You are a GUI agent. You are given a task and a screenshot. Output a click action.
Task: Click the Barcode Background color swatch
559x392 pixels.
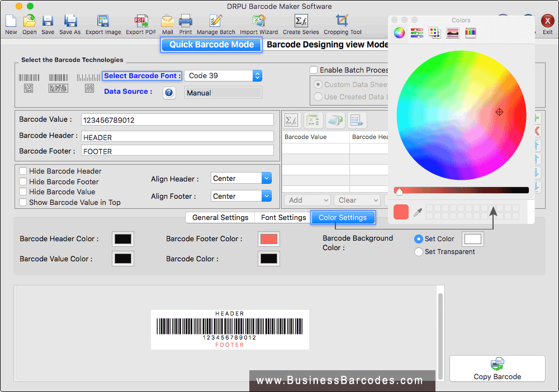[473, 239]
